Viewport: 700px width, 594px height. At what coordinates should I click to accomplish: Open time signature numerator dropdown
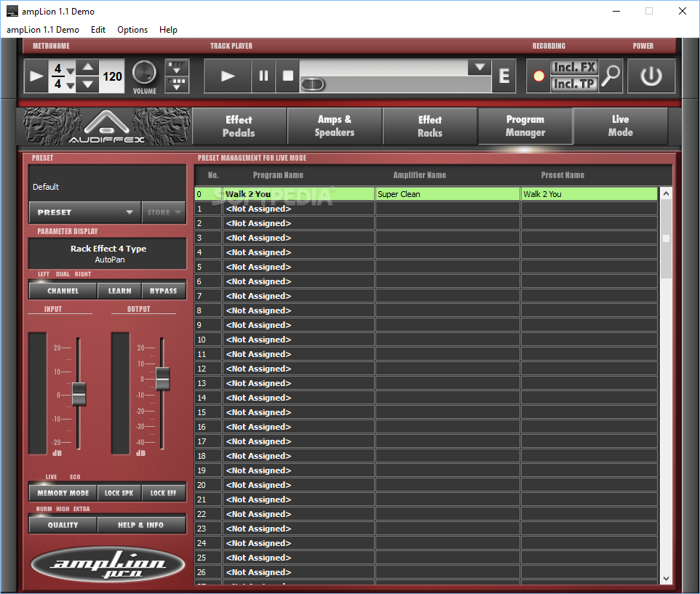(x=70, y=71)
